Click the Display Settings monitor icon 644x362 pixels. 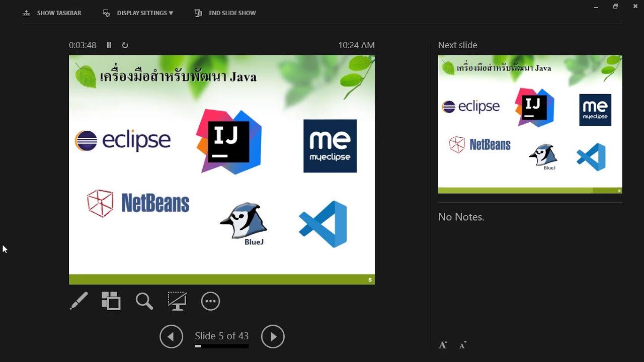click(x=106, y=13)
